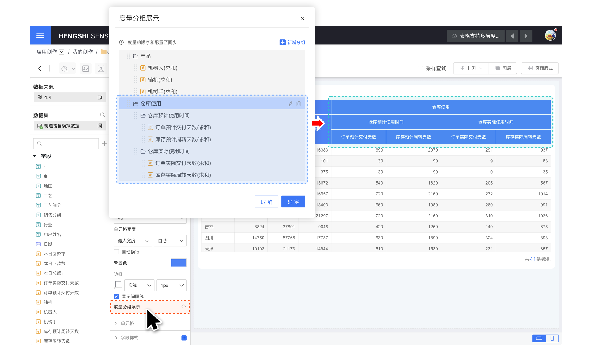Go to previous tutorial step arrow
The height and width of the screenshot is (364, 592).
pos(512,36)
